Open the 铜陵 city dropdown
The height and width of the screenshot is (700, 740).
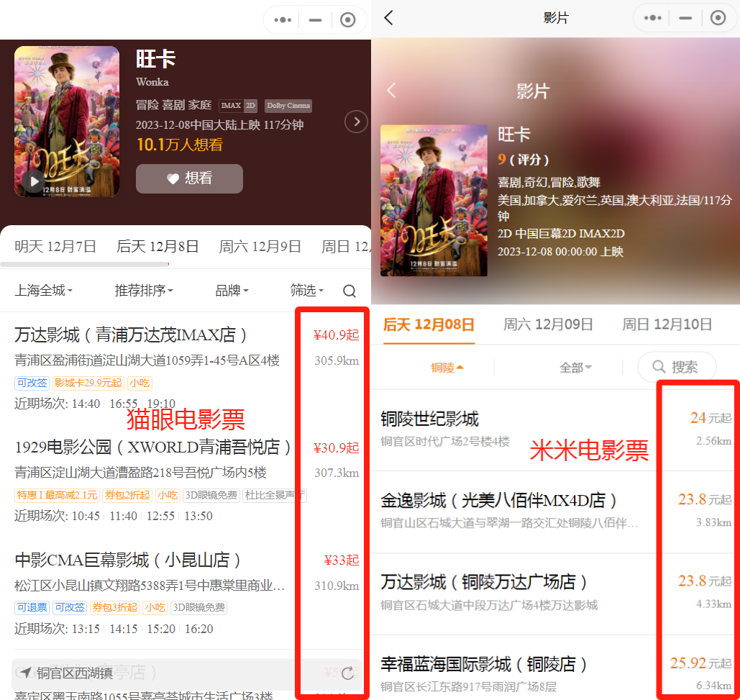click(x=447, y=367)
